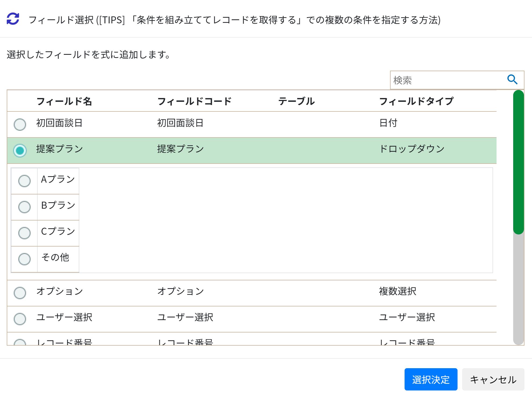The height and width of the screenshot is (398, 532).
Task: Click the 選択決定 confirm button
Action: point(431,379)
